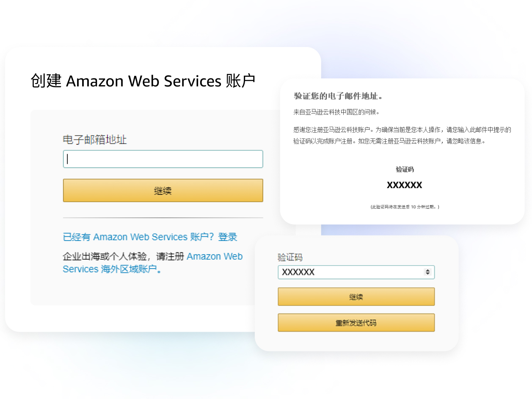Viewport: 532px width, 399px height.
Task: Click the up arrow in 验证码 spinner
Action: tap(428, 270)
